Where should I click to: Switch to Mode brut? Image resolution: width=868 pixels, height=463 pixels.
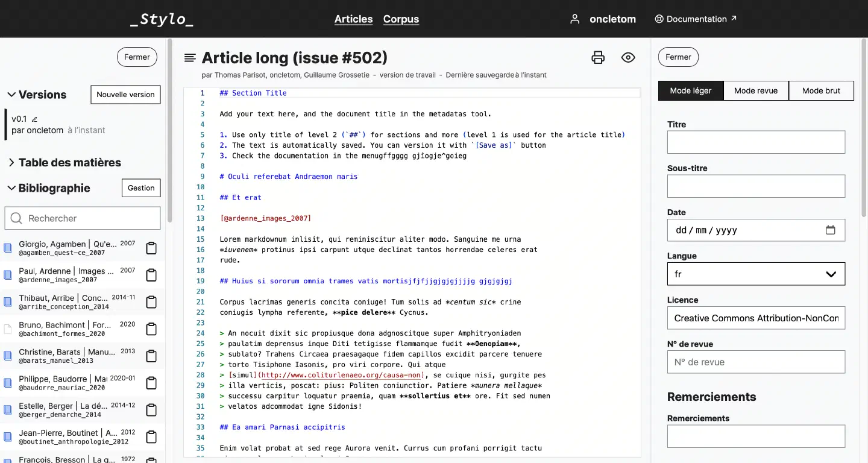click(822, 90)
